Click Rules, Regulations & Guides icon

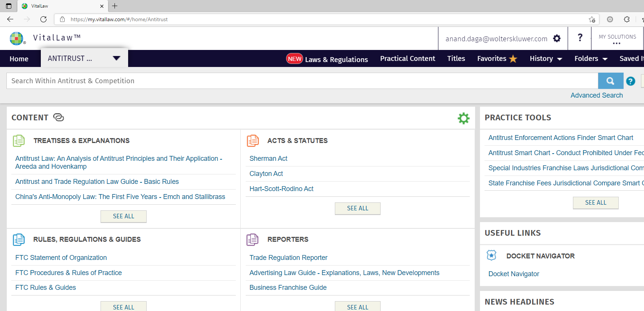click(x=19, y=239)
